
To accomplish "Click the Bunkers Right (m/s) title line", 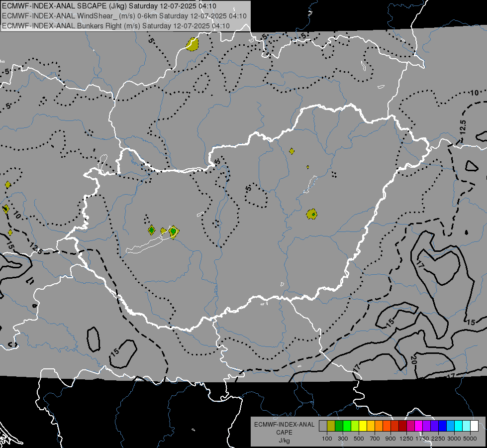I will 116,26.
